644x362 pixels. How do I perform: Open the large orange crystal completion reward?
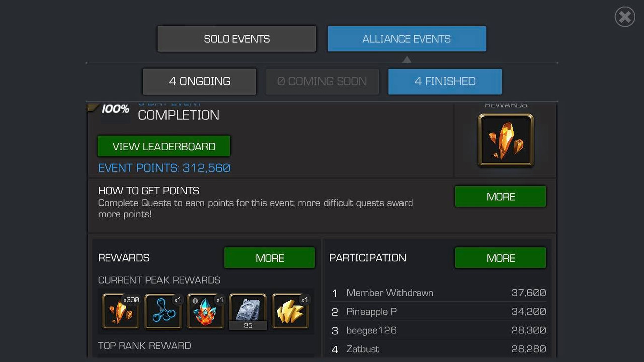click(x=506, y=140)
